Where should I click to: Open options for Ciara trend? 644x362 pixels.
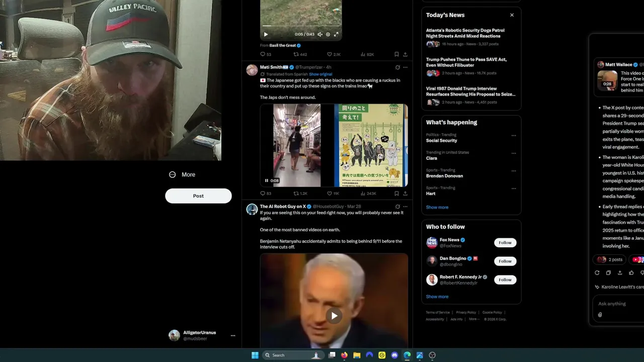(514, 153)
